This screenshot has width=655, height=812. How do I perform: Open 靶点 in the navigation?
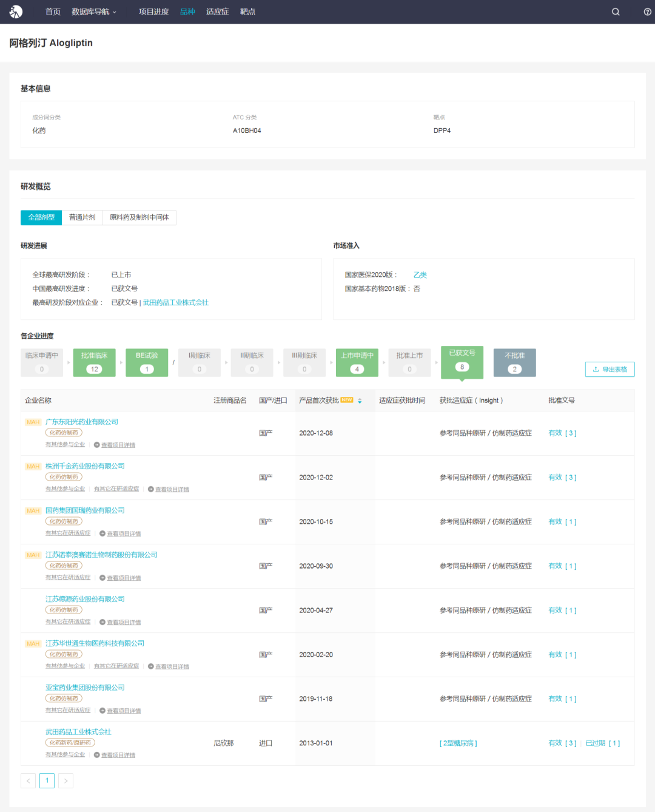[247, 12]
